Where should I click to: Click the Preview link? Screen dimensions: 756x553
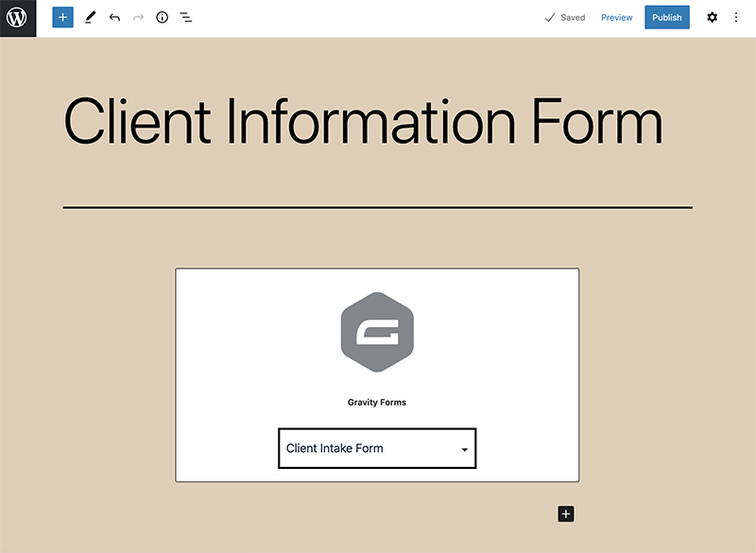617,18
